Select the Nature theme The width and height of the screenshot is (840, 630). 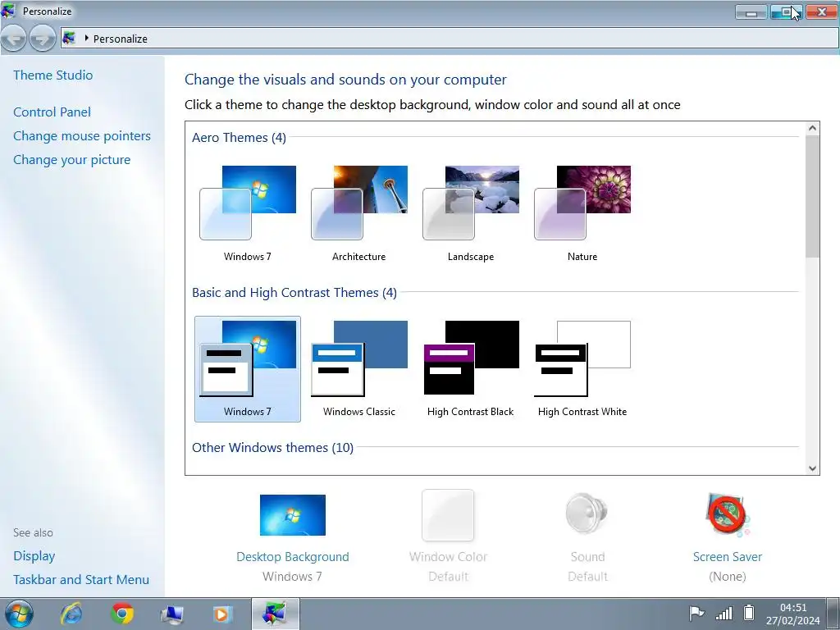(582, 214)
